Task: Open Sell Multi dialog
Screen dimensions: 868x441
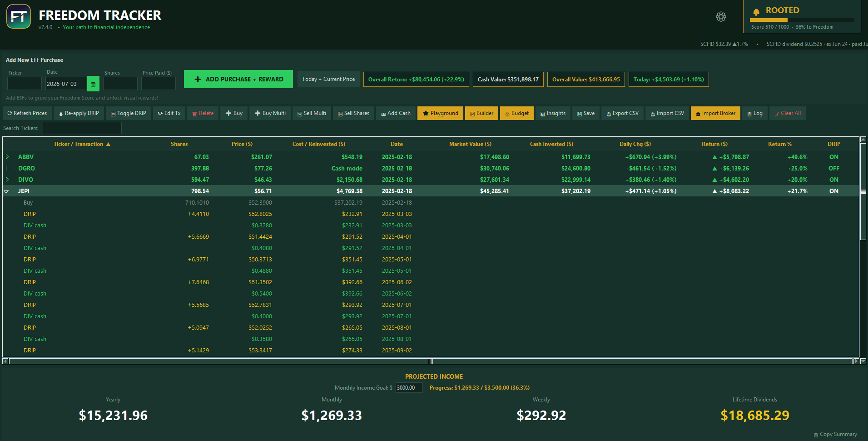Action: (x=312, y=113)
